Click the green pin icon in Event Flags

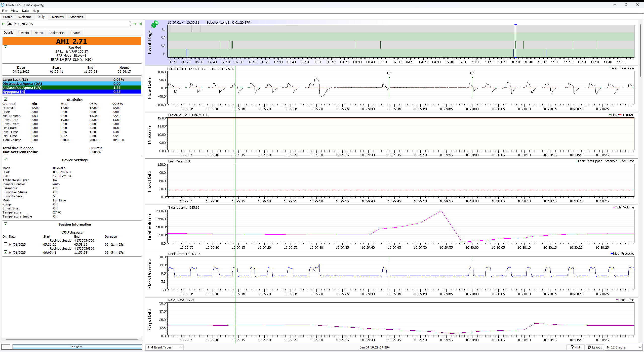click(155, 24)
